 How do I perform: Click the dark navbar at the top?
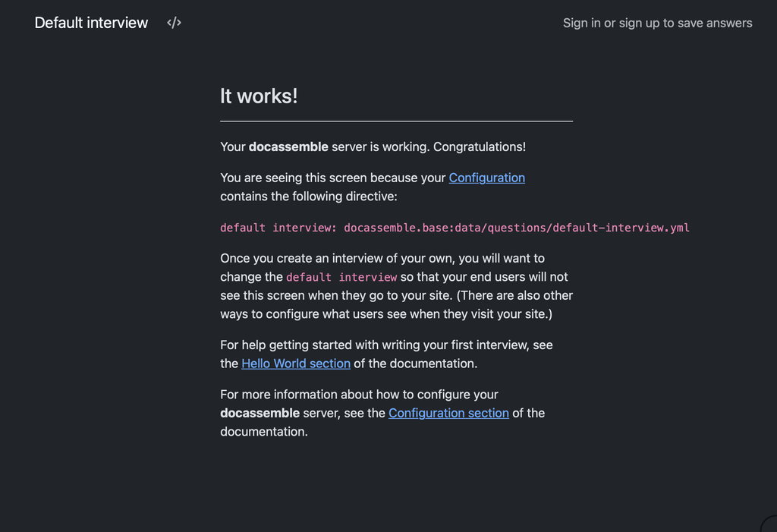388,23
